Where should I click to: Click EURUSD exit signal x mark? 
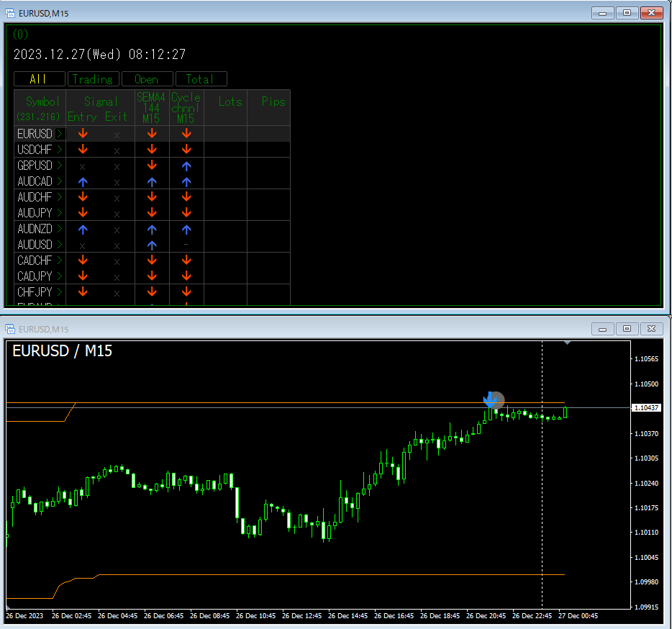(117, 135)
